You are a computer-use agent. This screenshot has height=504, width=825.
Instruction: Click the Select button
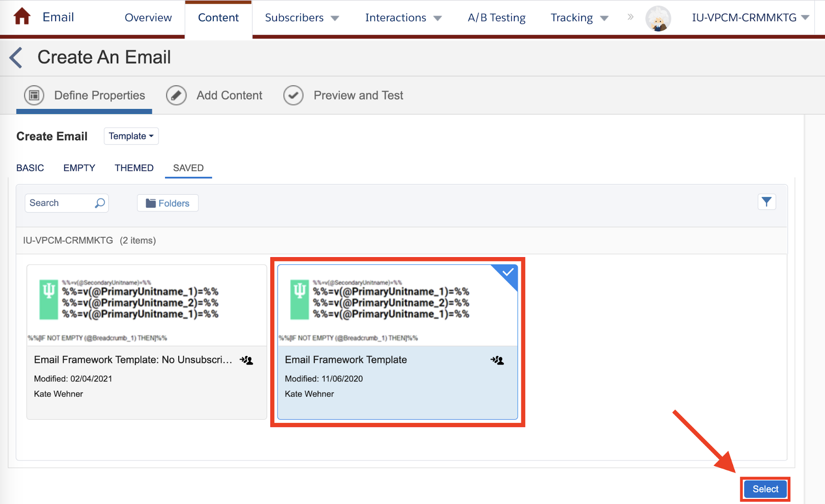point(765,489)
